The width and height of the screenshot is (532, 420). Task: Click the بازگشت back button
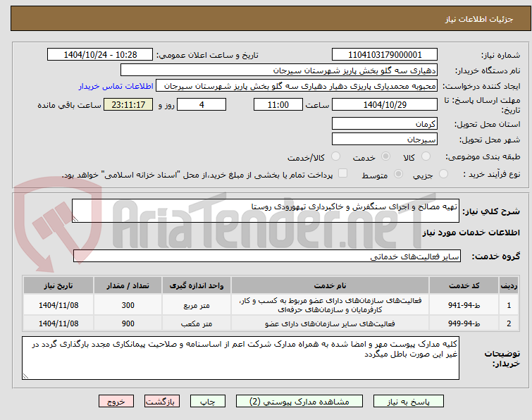[162, 402]
